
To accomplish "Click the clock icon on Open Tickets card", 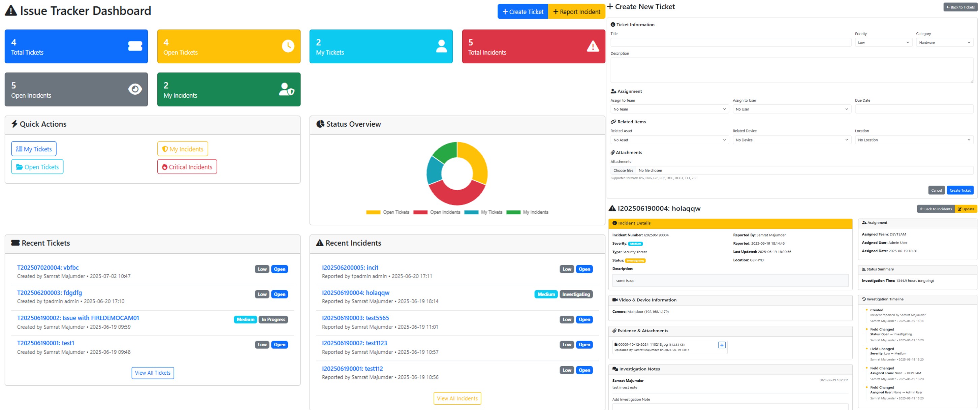I will (288, 46).
